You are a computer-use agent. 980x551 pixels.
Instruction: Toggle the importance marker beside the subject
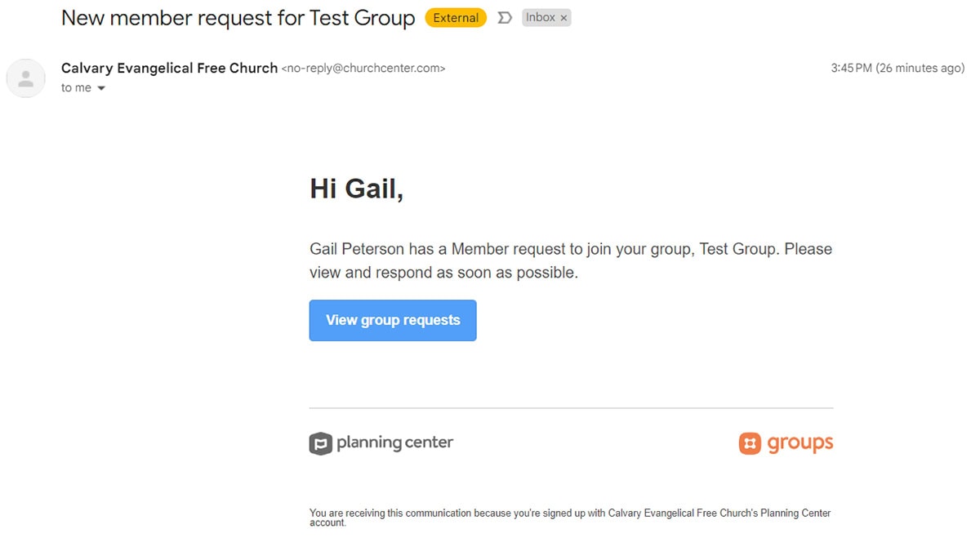[x=505, y=18]
